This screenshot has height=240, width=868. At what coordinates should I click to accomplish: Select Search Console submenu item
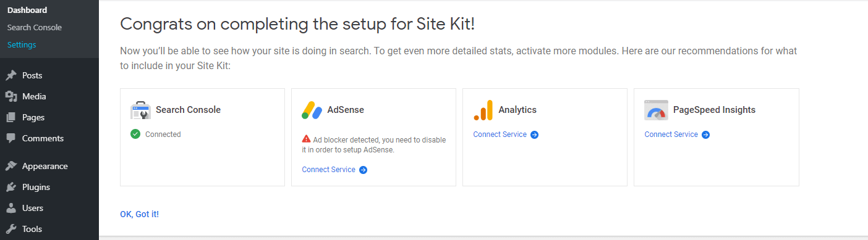(x=35, y=27)
